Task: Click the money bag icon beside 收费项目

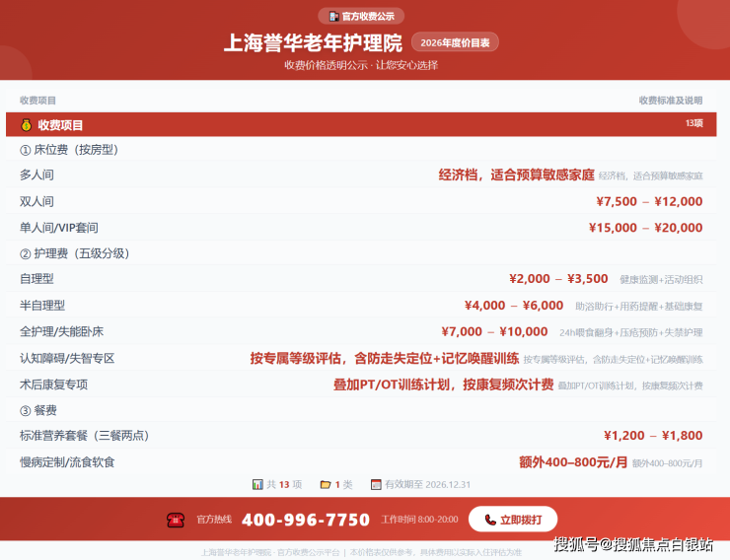Action: 26,124
